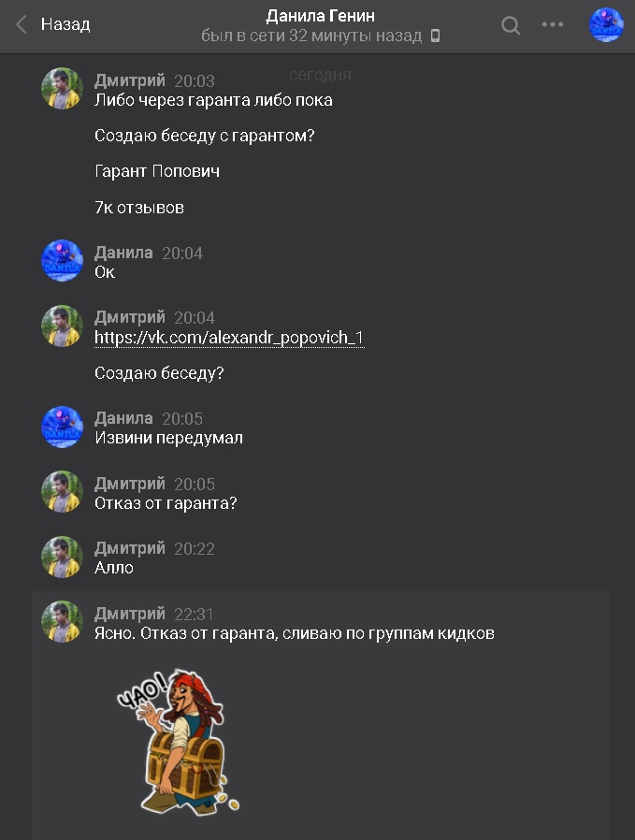Viewport: 635px width, 840px height.
Task: Open Данила Генин's avatar in header
Action: click(606, 24)
